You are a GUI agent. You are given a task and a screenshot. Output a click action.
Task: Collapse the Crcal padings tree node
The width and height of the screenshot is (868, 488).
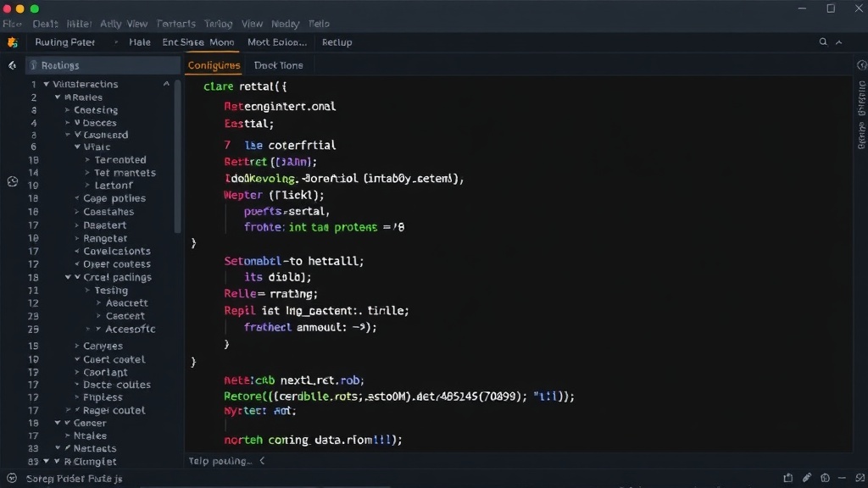point(68,277)
